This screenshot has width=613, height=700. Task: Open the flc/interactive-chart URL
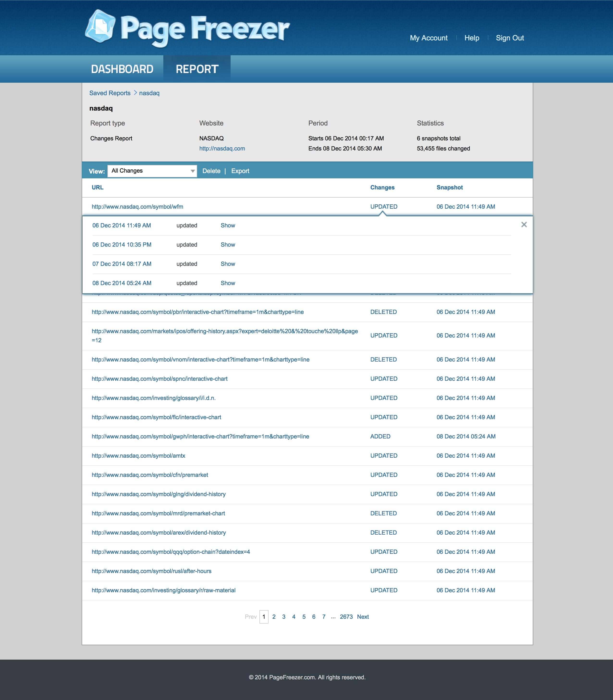(156, 417)
